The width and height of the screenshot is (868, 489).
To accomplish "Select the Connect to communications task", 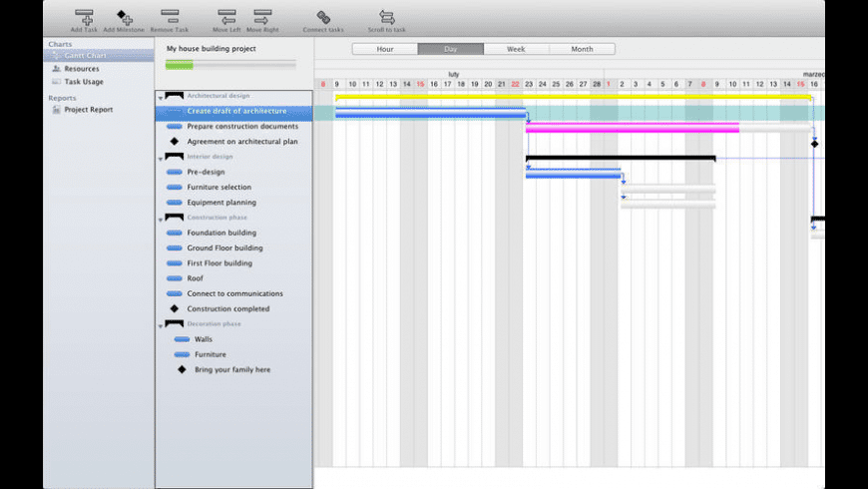I will 234,294.
